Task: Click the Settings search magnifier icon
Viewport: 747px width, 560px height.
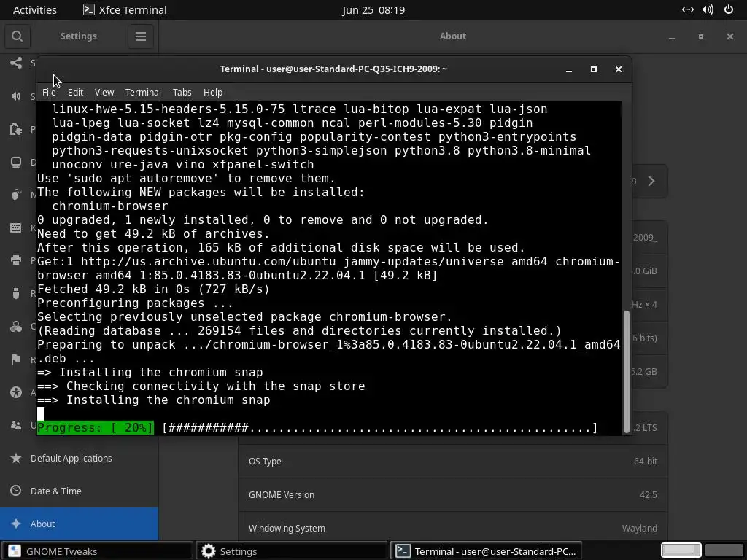Action: (x=18, y=36)
